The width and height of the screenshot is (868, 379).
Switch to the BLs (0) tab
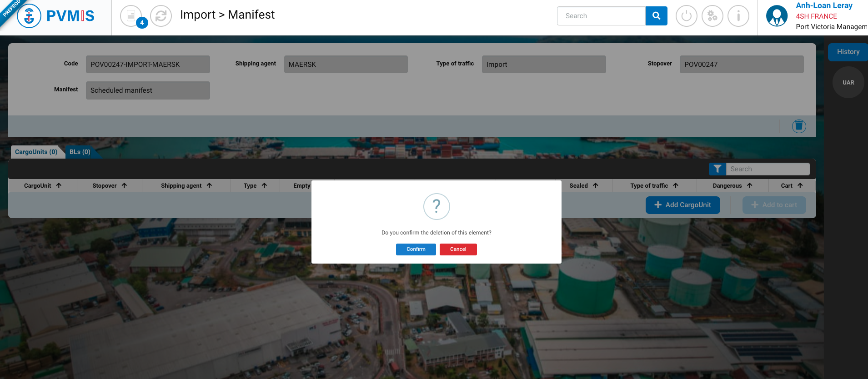[x=80, y=152]
